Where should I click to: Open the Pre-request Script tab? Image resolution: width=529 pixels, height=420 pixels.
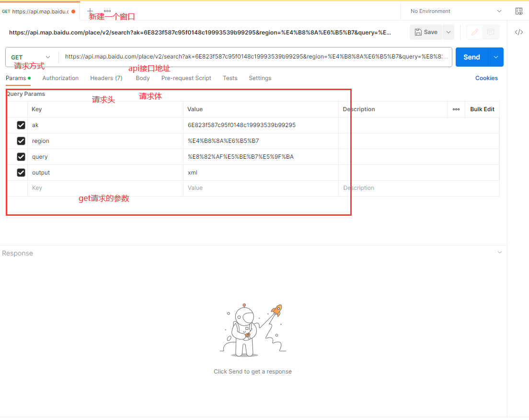point(186,78)
